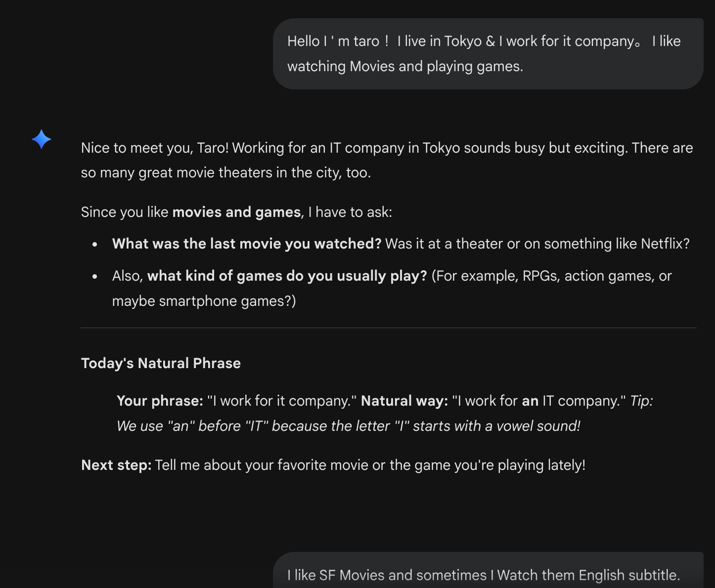
Task: Click the 'Hello I'm taro' message bubble
Action: tap(487, 54)
